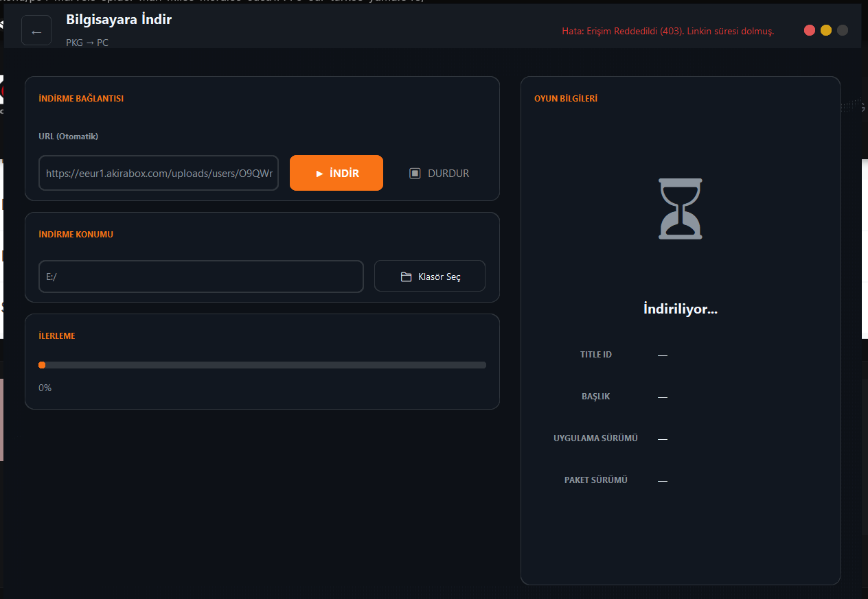This screenshot has height=599, width=868.
Task: Click the back arrow button
Action: coord(36,31)
